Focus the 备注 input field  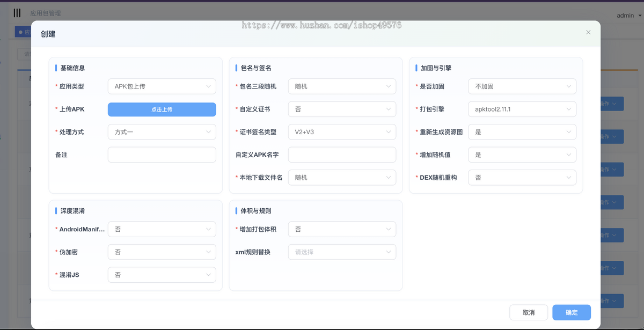[x=162, y=155]
